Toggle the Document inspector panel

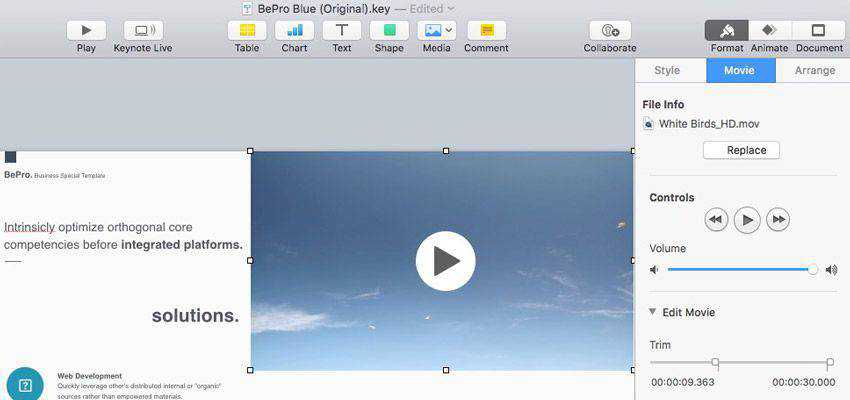tap(819, 31)
